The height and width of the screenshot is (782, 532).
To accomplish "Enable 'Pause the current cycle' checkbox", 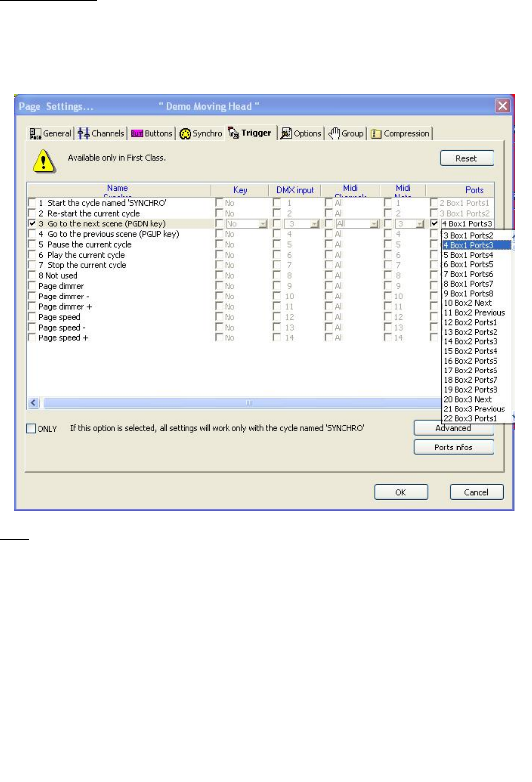I will point(32,244).
